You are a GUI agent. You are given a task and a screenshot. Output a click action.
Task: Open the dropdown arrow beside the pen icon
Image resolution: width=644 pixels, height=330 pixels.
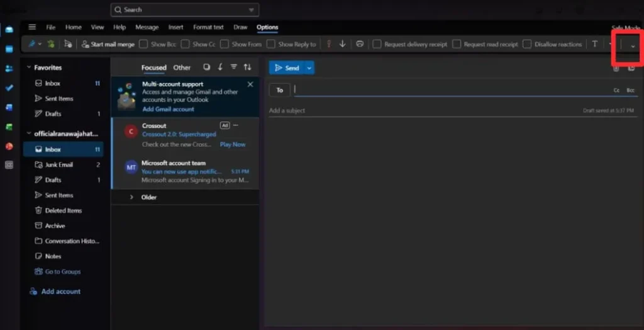(40, 44)
